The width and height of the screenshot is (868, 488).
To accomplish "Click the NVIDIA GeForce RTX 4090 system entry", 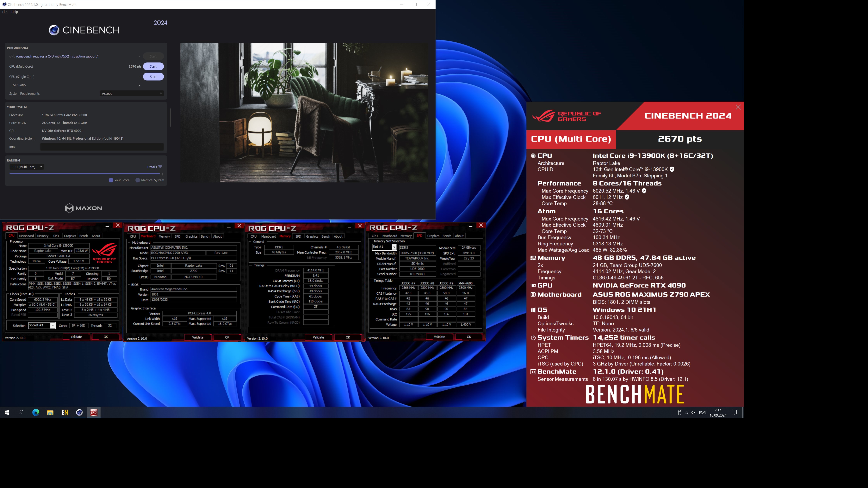I will 62,131.
